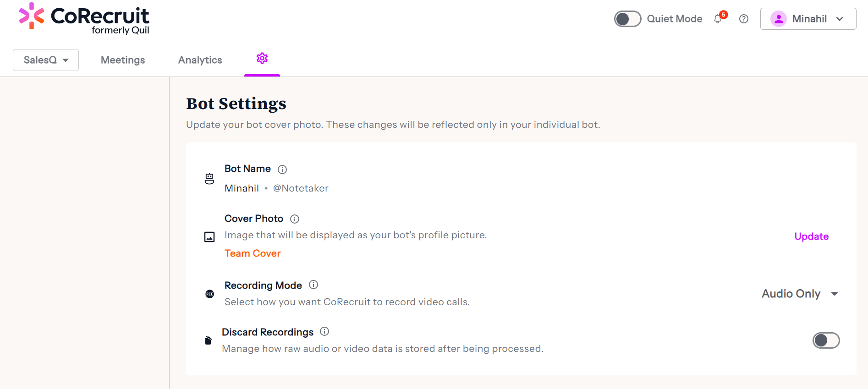Click the bot robot icon
This screenshot has height=389, width=868.
[x=209, y=179]
